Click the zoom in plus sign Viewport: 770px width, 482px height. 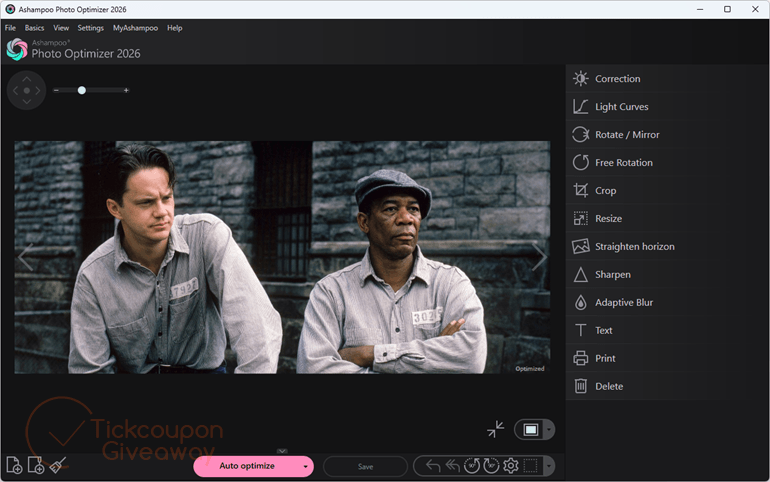(126, 90)
